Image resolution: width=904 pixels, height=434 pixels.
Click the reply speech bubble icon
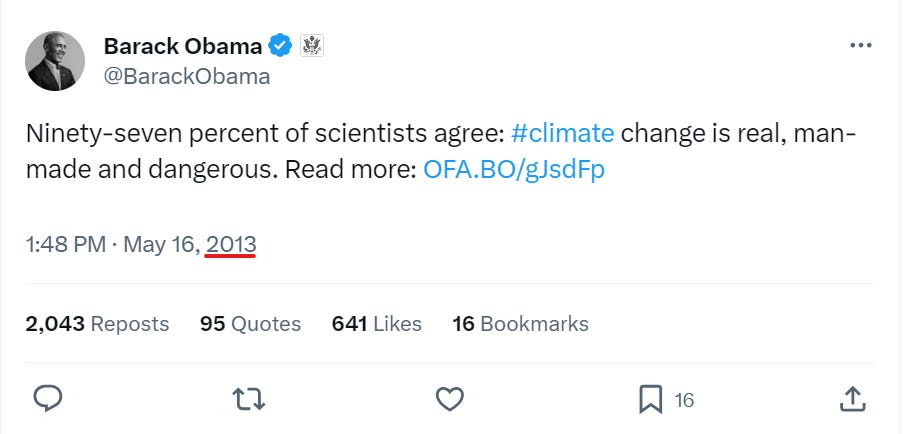point(48,400)
